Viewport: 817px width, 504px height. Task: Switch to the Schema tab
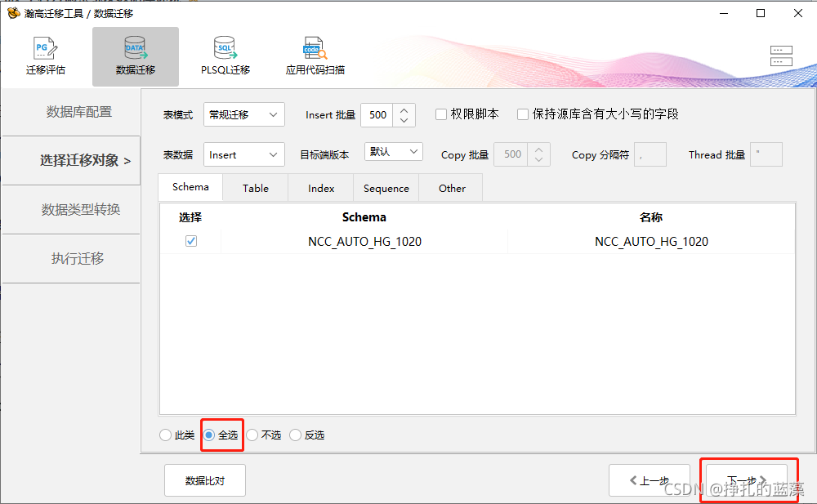coord(190,186)
